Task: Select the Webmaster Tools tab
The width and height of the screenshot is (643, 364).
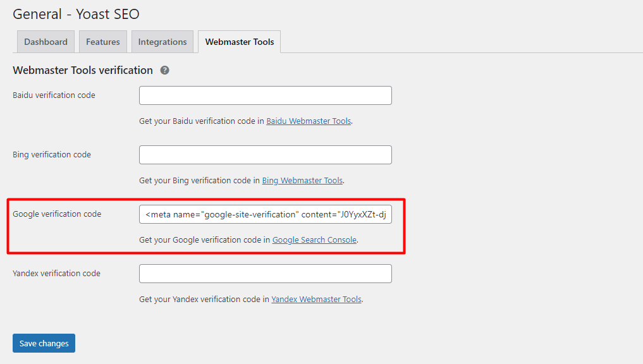Action: [239, 41]
